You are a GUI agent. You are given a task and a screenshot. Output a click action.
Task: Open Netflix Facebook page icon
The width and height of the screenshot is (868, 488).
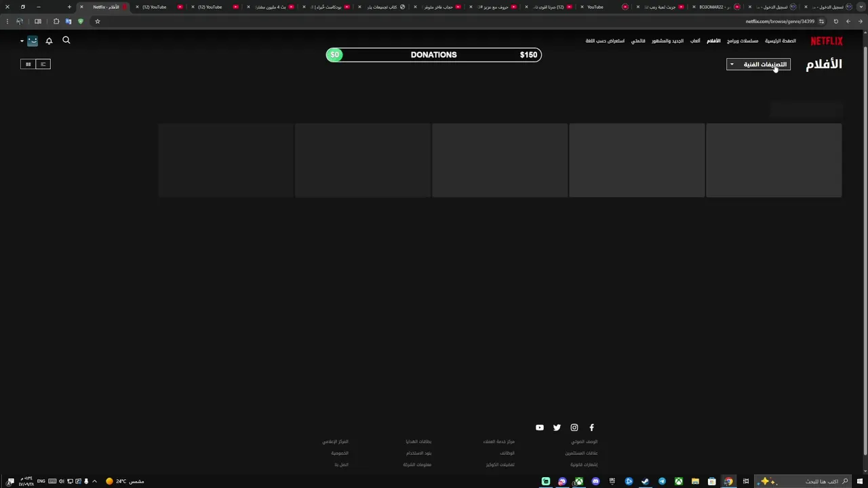[591, 428]
